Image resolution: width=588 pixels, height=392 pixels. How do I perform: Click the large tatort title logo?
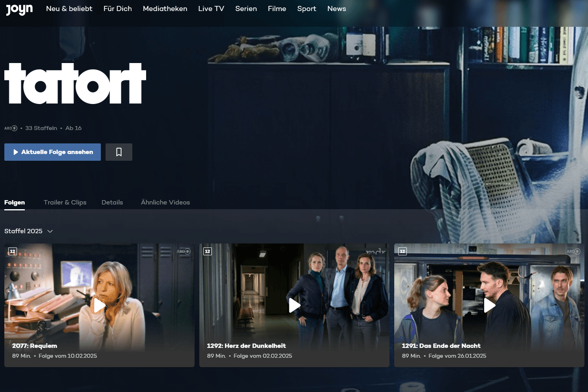(x=75, y=84)
